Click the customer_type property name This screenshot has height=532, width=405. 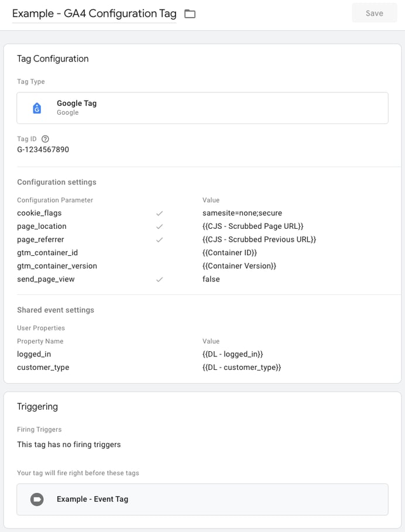pyautogui.click(x=43, y=368)
